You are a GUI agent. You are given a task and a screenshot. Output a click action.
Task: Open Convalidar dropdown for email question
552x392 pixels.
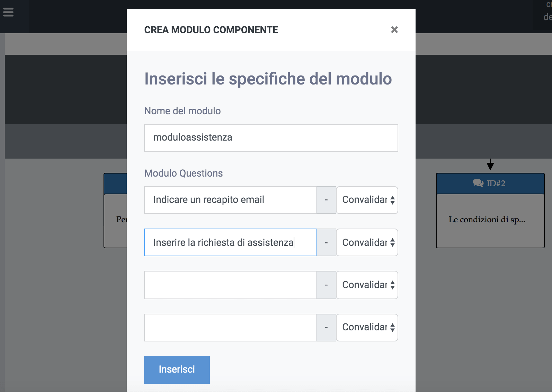coord(367,200)
